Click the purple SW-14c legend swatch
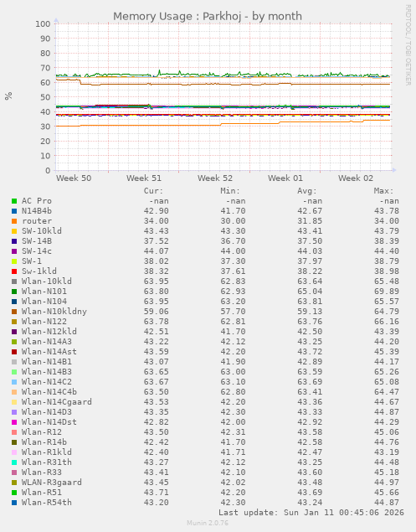 coord(14,251)
